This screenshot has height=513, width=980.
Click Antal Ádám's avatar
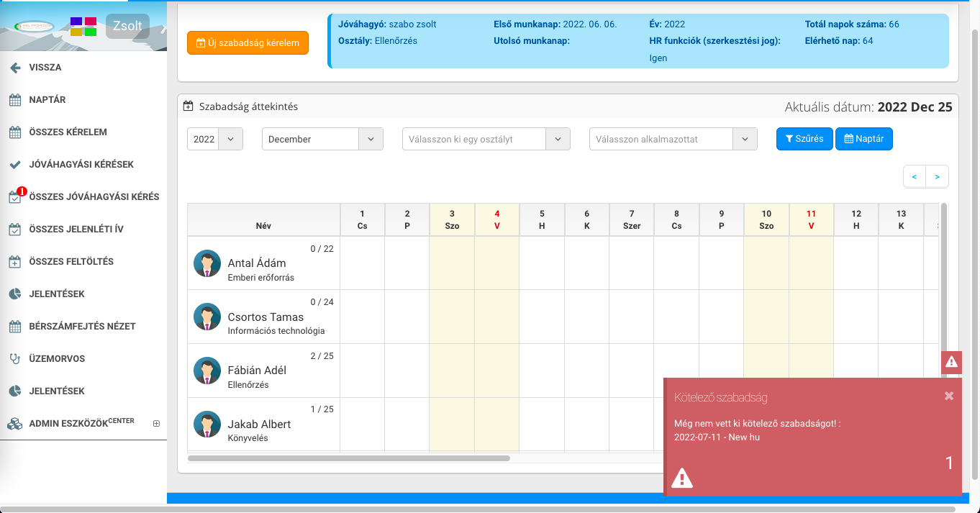click(x=207, y=263)
